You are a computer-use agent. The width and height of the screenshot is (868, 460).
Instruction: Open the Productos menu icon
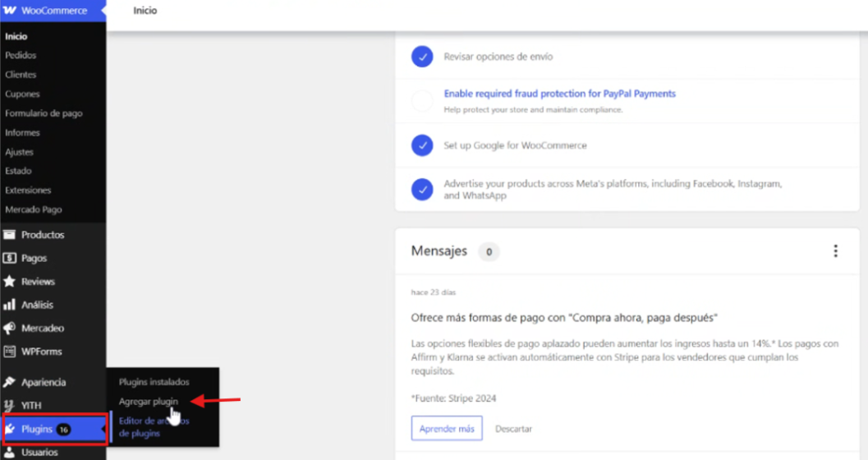pos(9,235)
